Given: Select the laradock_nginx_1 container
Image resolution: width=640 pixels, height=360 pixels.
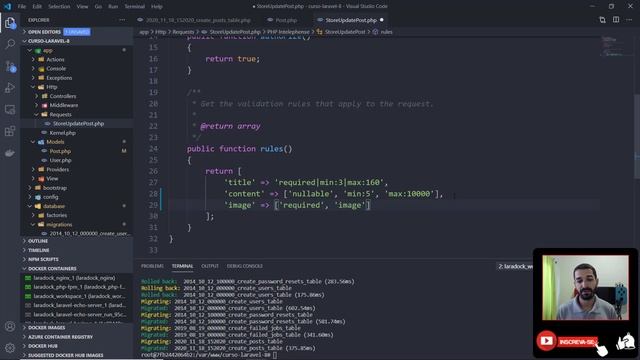Looking at the screenshot, I should pos(77,278).
